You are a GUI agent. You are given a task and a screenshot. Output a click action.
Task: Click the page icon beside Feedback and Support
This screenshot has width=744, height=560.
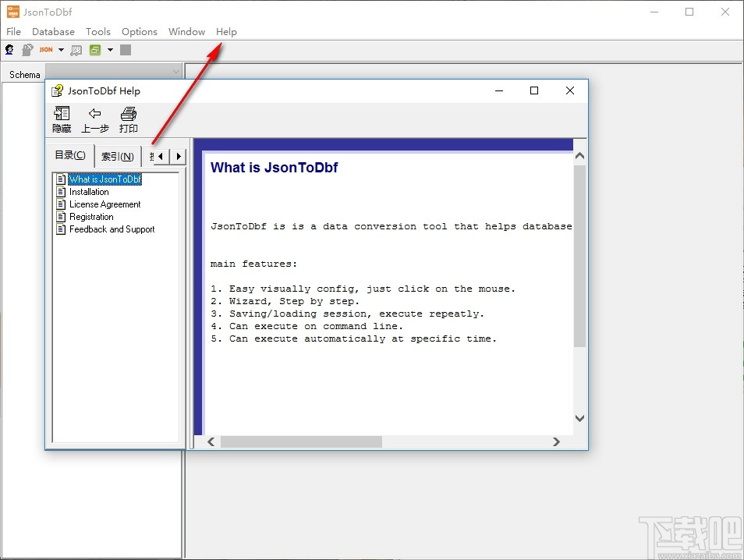[61, 229]
